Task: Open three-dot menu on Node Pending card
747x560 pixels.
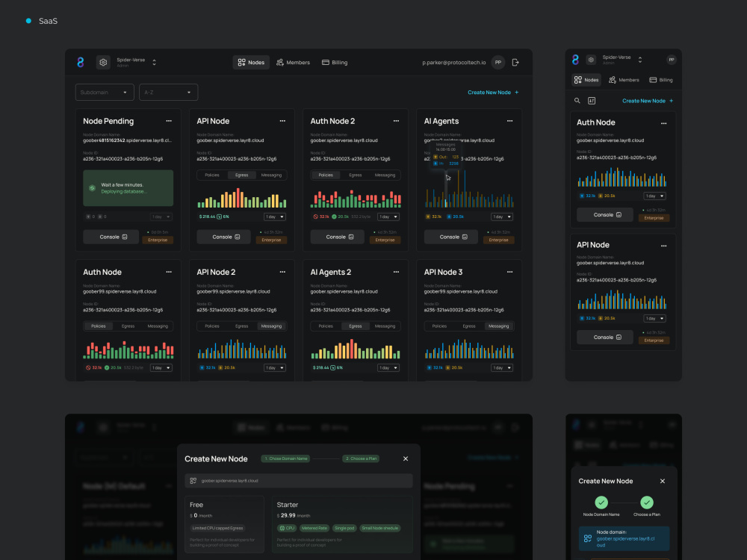Action: click(169, 121)
